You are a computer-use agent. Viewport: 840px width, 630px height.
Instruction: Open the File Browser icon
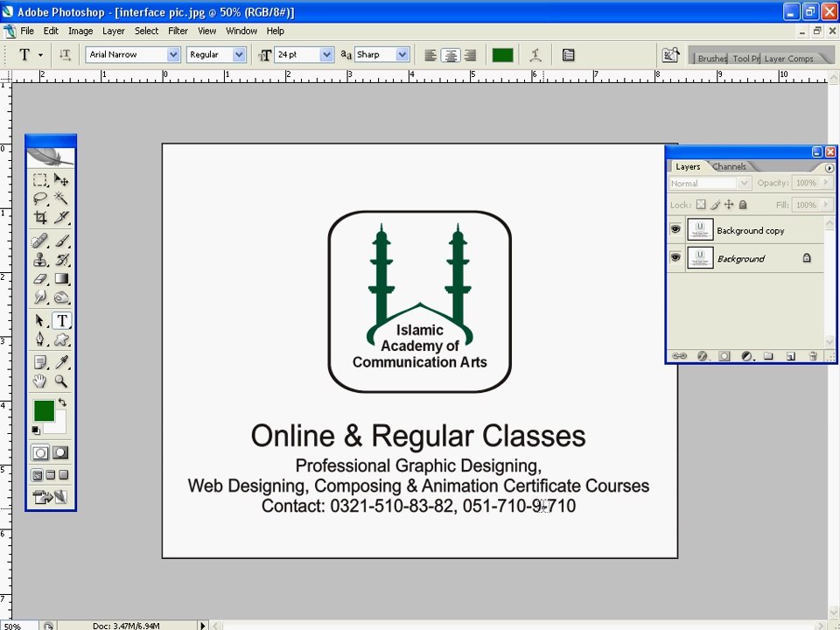[671, 54]
